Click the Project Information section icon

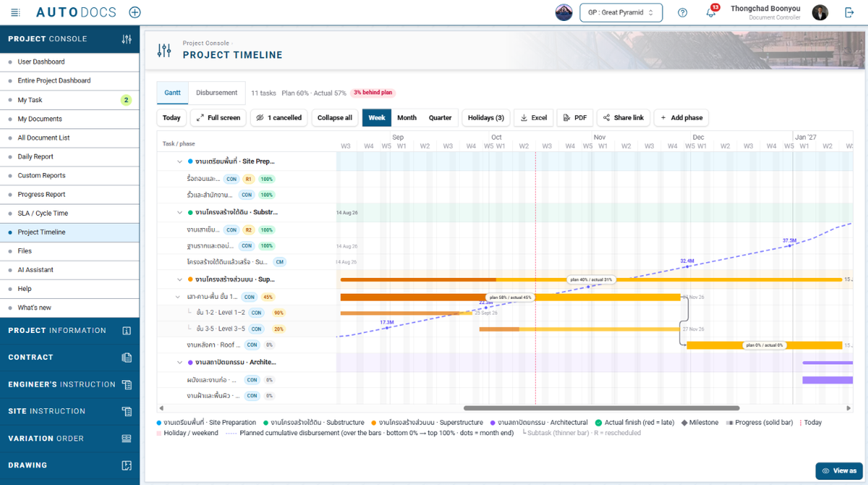pyautogui.click(x=127, y=331)
